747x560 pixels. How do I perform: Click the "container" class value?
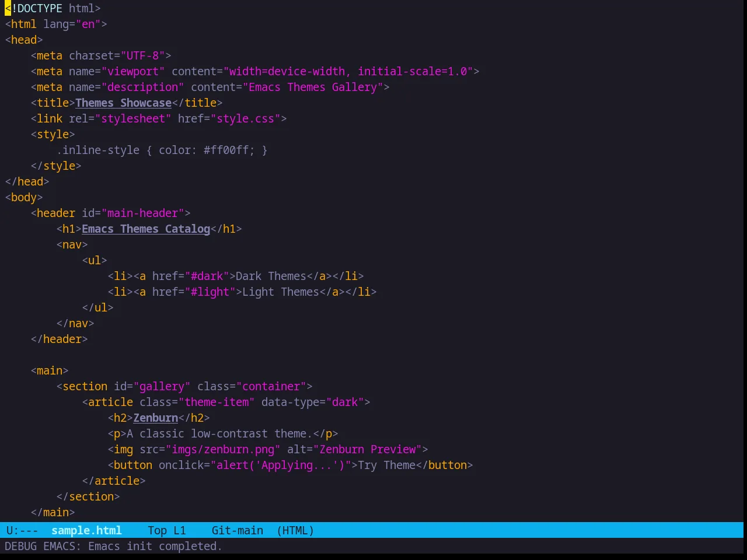[271, 386]
